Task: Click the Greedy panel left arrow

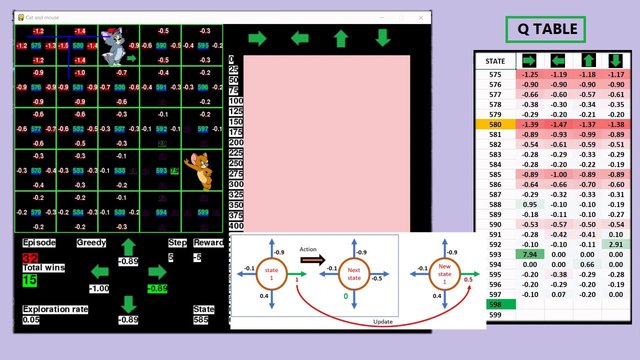Action: [x=100, y=271]
